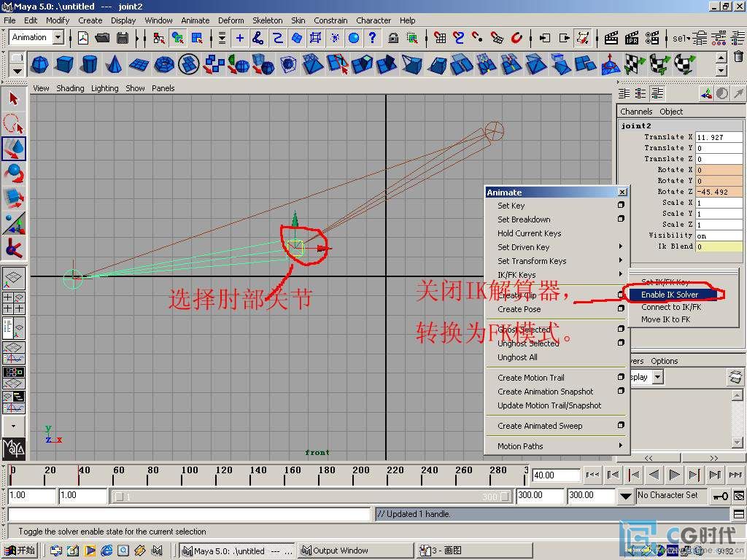Image resolution: width=747 pixels, height=560 pixels.
Task: Click the auto keyframe key icon
Action: [720, 496]
